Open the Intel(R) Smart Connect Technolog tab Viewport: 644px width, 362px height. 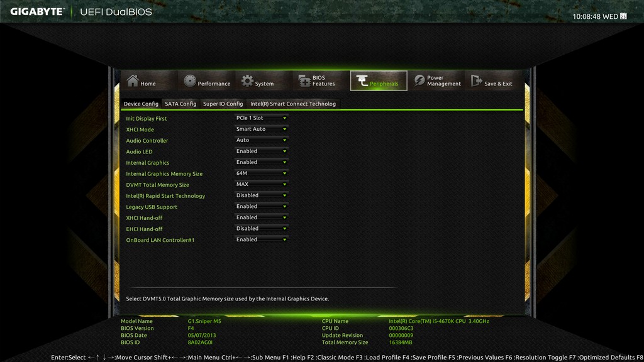[x=293, y=104]
